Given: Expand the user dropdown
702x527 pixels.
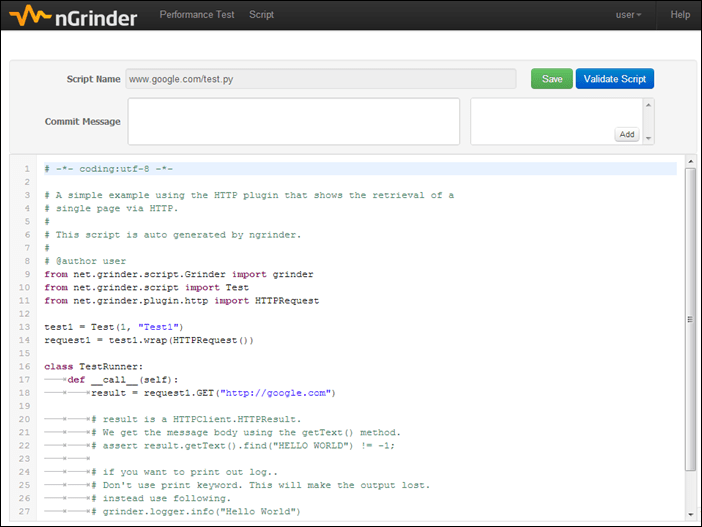Looking at the screenshot, I should tap(628, 15).
